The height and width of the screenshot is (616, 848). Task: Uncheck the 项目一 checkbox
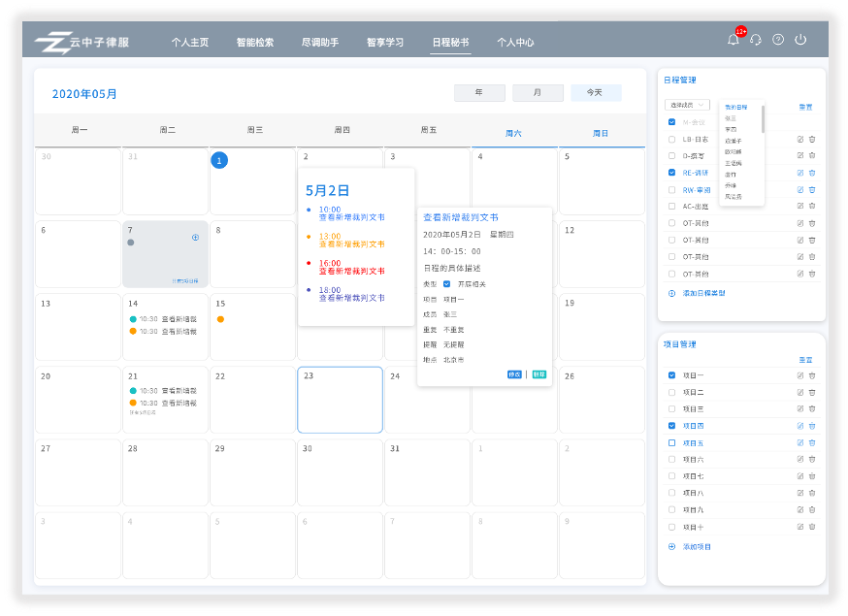point(671,375)
